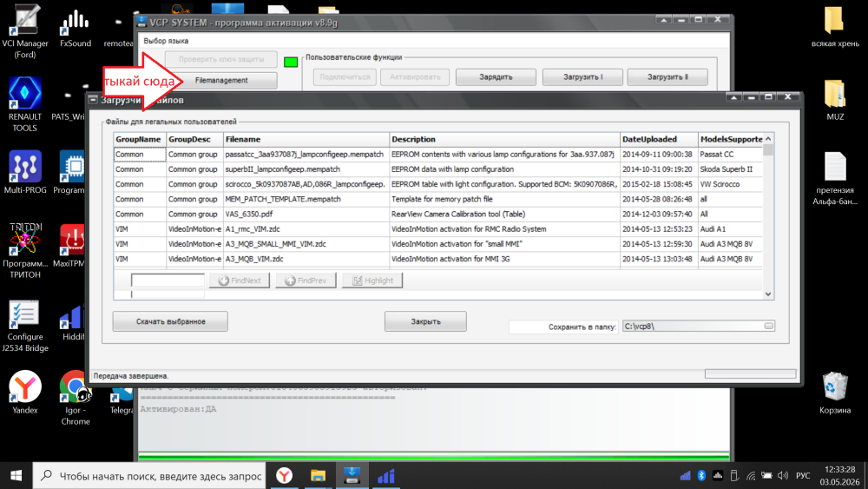Select VAS_6350.pdf file row
Screen dimensions: 868x489
click(437, 215)
